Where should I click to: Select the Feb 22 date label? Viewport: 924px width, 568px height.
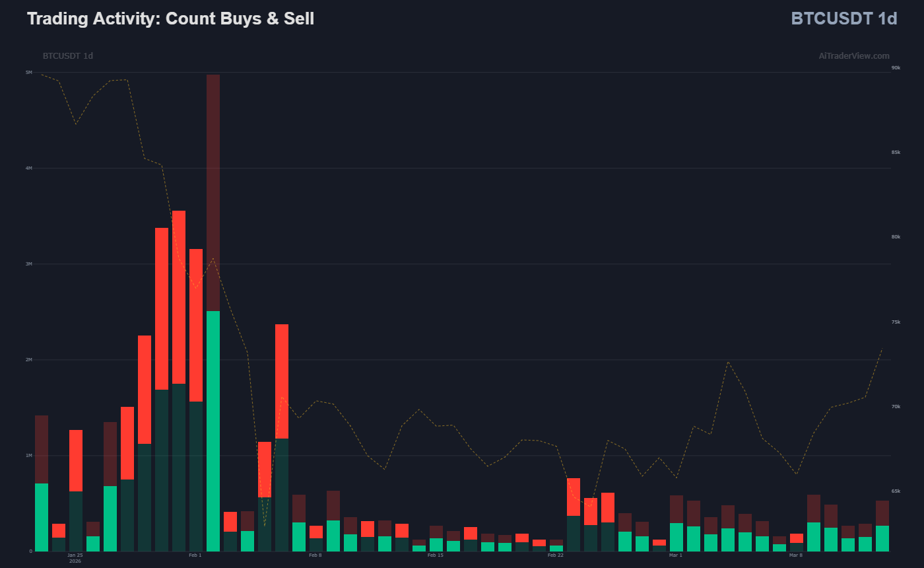pos(556,555)
